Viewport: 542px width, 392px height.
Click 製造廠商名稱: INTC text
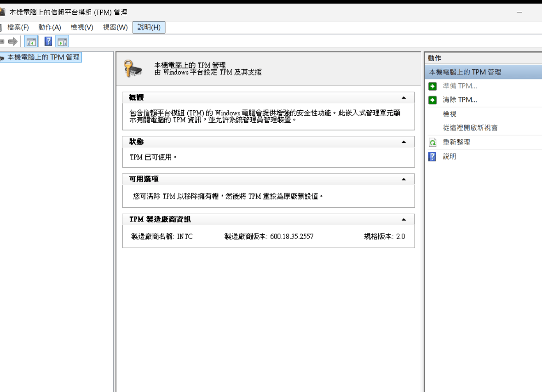click(x=162, y=237)
